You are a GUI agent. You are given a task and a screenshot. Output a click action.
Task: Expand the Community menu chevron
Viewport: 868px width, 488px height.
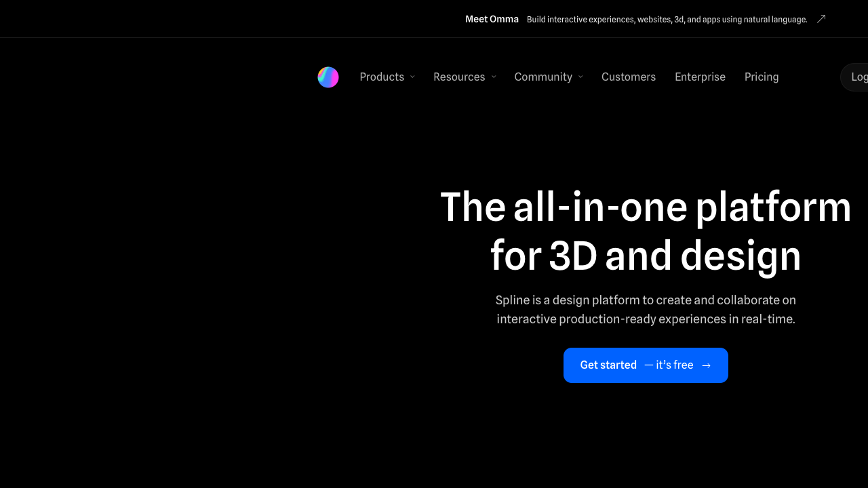580,77
